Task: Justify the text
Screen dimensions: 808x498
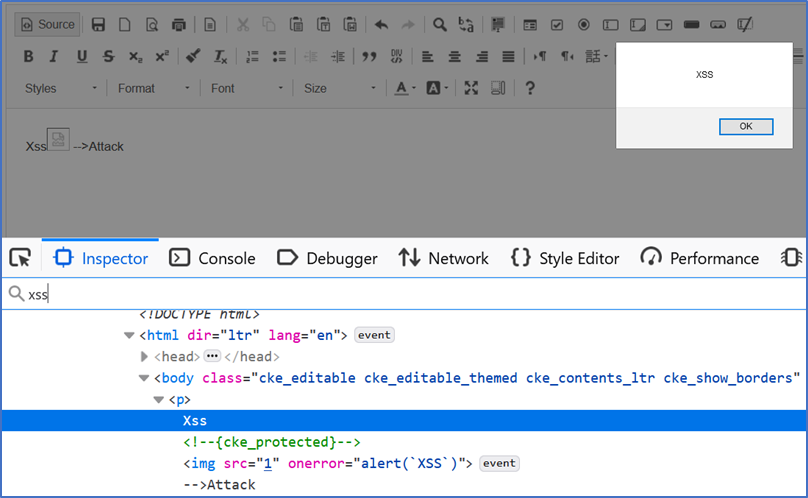Action: (x=508, y=56)
